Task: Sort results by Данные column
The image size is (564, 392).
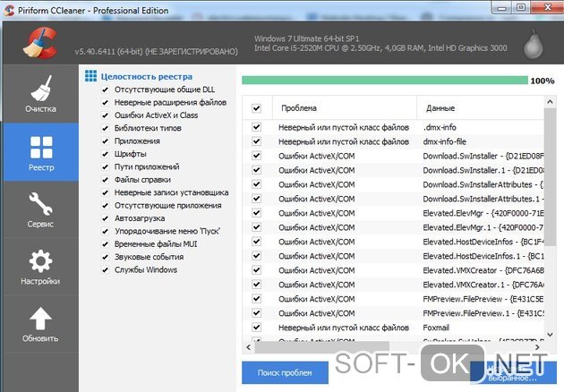Action: click(x=481, y=108)
